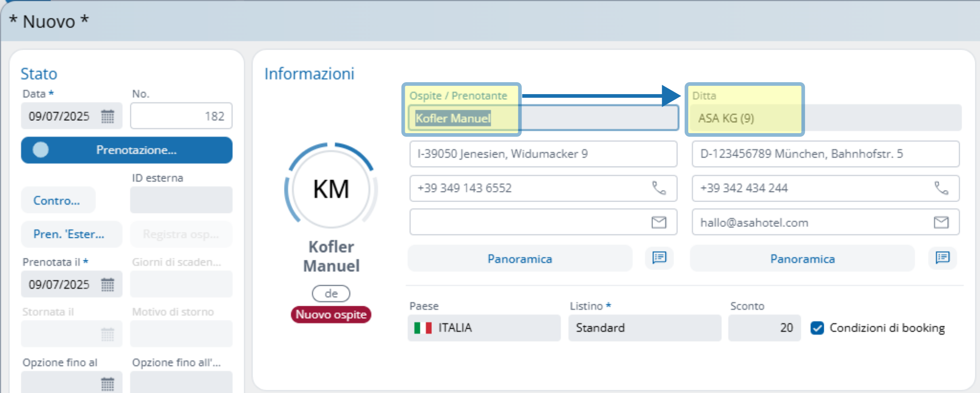Open the Paese ITALIA dropdown

484,328
